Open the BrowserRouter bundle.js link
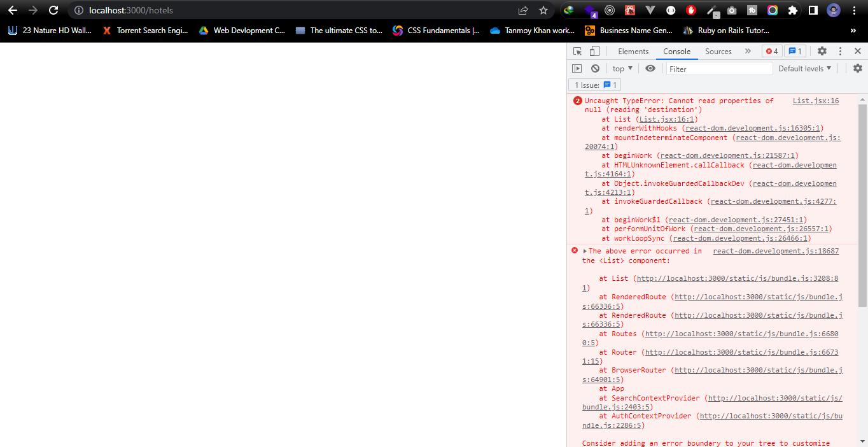The height and width of the screenshot is (447, 868). (758, 370)
